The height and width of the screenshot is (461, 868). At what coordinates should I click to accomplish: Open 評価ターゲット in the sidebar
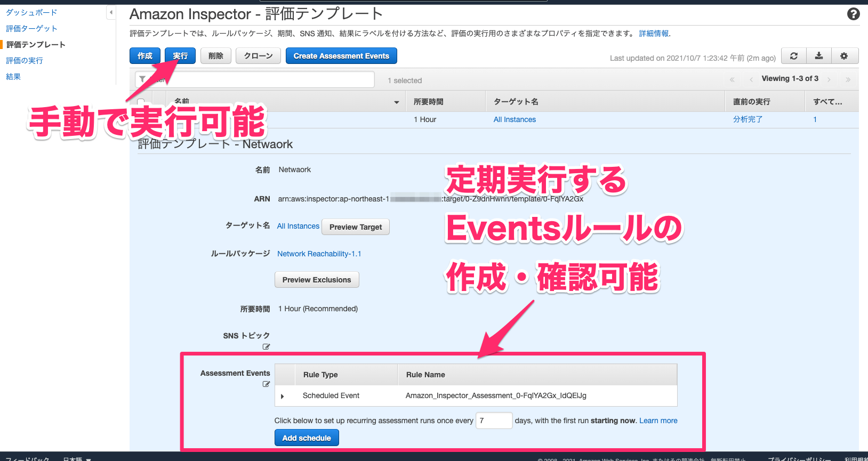click(31, 28)
